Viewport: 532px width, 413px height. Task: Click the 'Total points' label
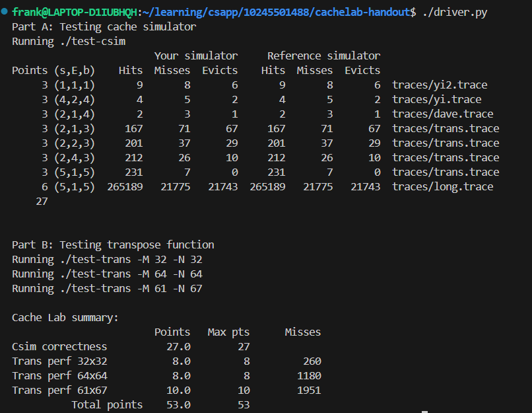coord(107,405)
